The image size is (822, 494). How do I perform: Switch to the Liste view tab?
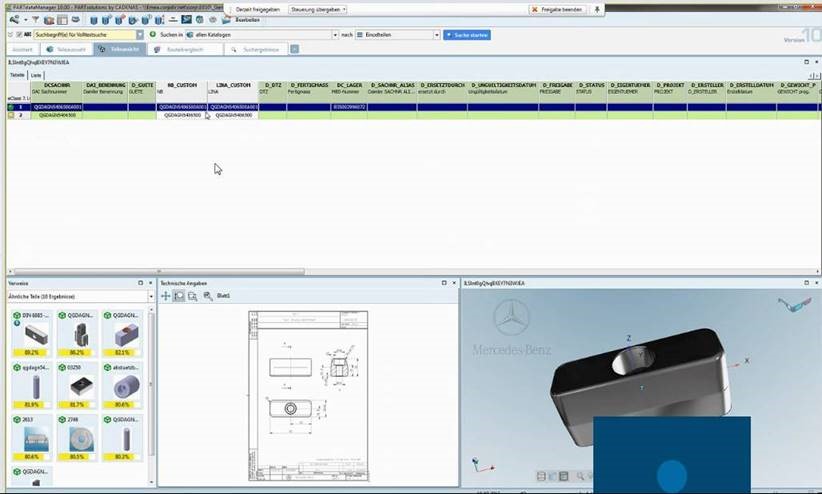click(36, 75)
